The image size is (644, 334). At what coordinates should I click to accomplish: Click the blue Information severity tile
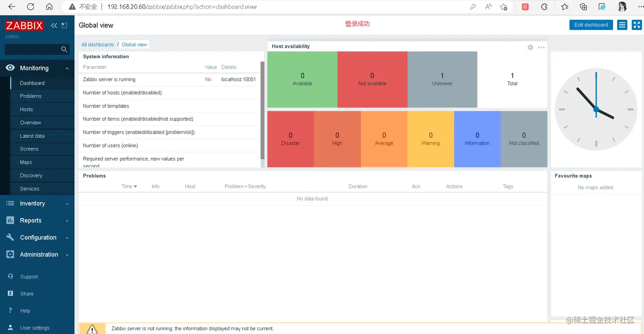click(x=477, y=139)
